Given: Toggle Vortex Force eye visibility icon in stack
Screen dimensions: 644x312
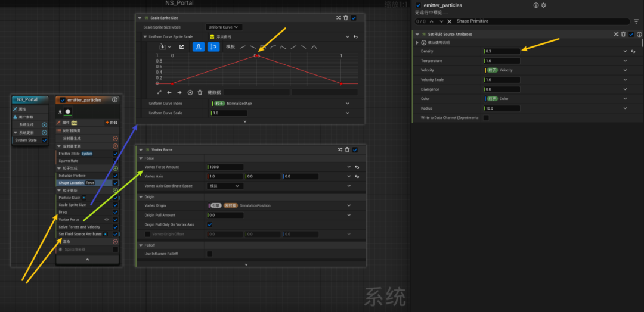Looking at the screenshot, I should click(x=107, y=220).
